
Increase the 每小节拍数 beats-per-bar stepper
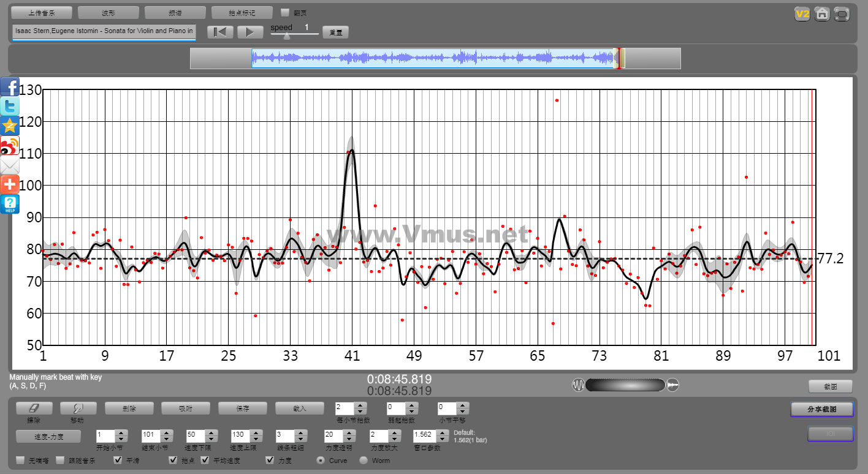(360, 405)
